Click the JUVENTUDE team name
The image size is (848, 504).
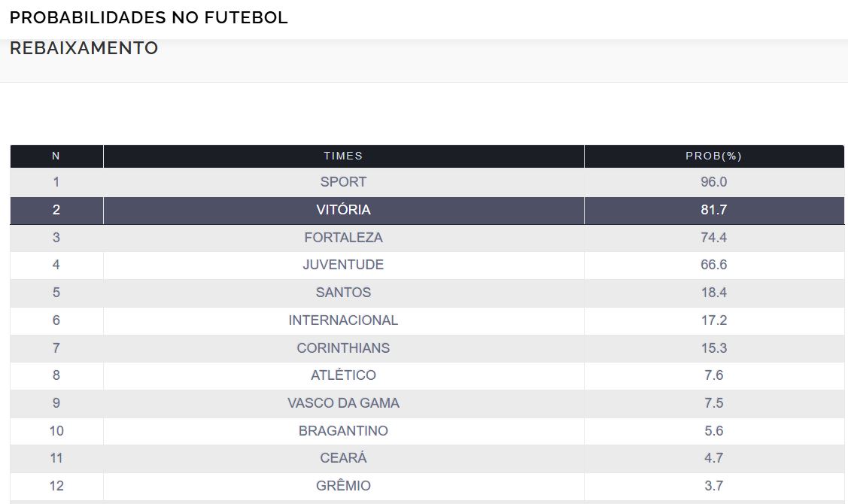[x=343, y=265]
